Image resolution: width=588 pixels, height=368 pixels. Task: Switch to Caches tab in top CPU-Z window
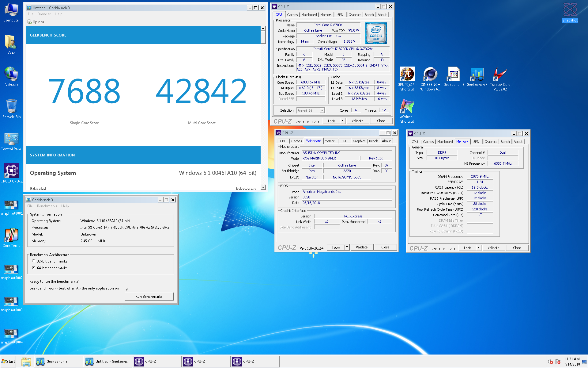pyautogui.click(x=292, y=15)
